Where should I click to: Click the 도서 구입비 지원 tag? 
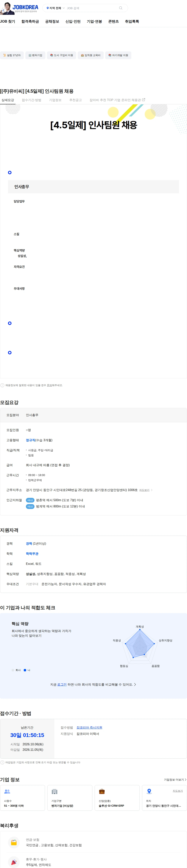coord(62,55)
